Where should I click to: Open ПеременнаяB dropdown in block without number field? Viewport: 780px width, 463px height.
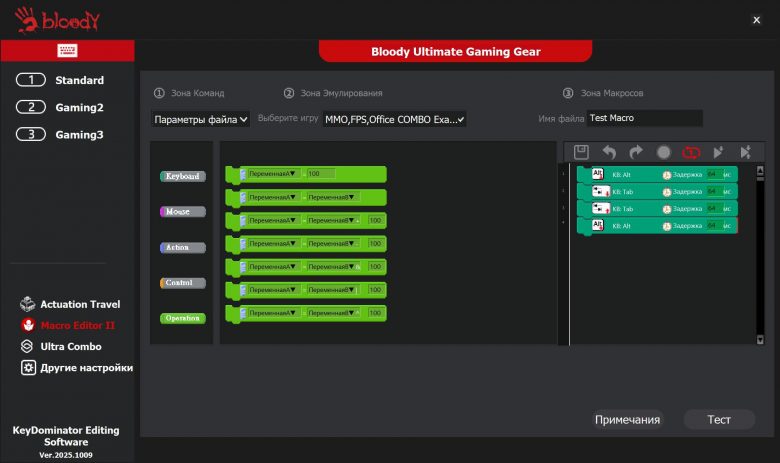point(331,197)
